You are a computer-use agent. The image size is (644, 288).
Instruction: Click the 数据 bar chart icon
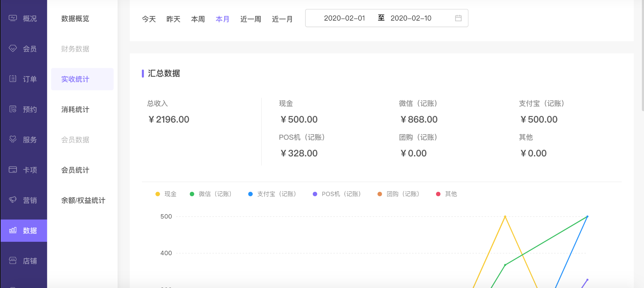tap(13, 230)
